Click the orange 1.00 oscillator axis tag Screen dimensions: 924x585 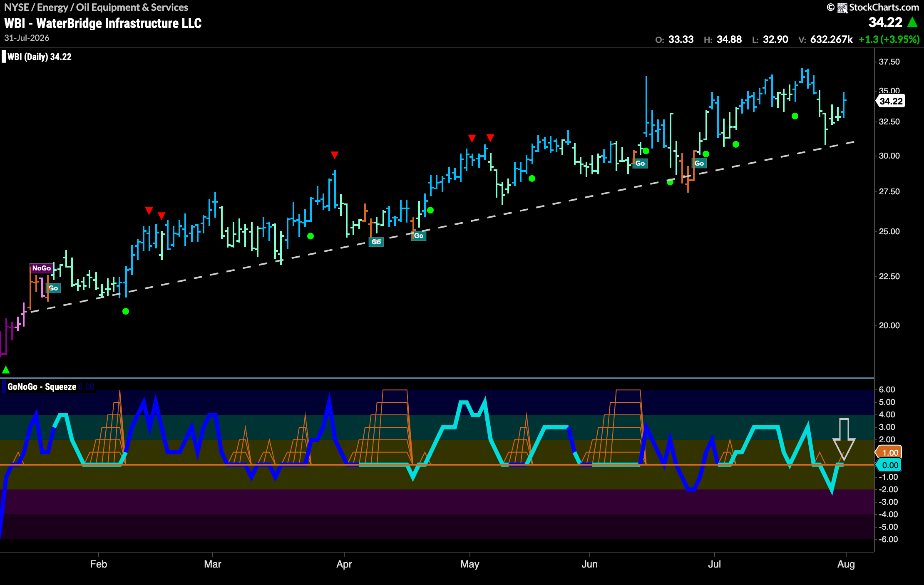(889, 453)
